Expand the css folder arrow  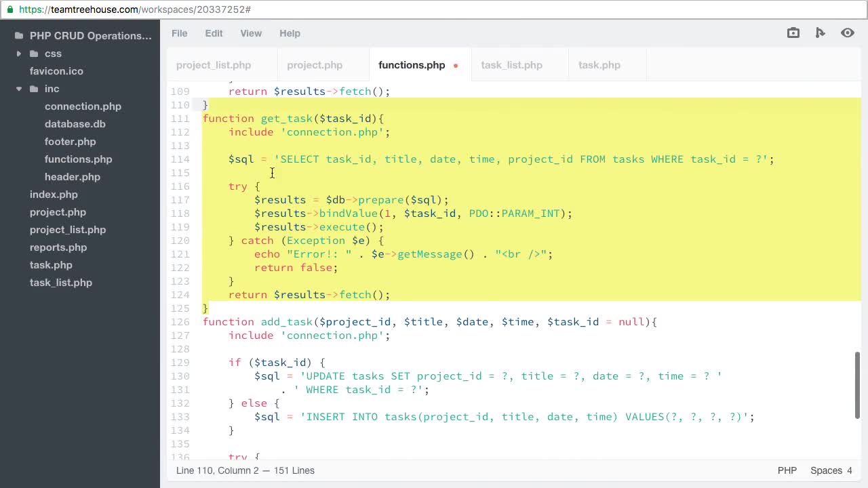click(x=19, y=54)
